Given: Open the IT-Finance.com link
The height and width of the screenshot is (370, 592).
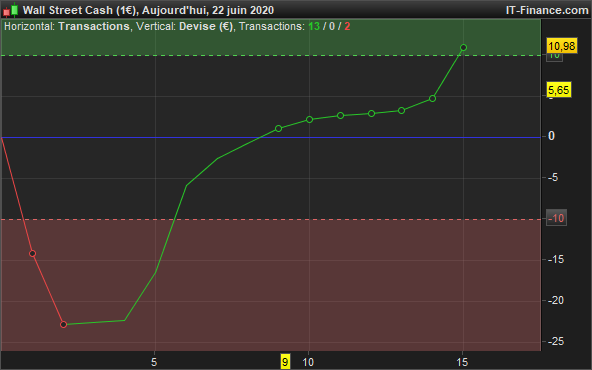Looking at the screenshot, I should pyautogui.click(x=547, y=10).
